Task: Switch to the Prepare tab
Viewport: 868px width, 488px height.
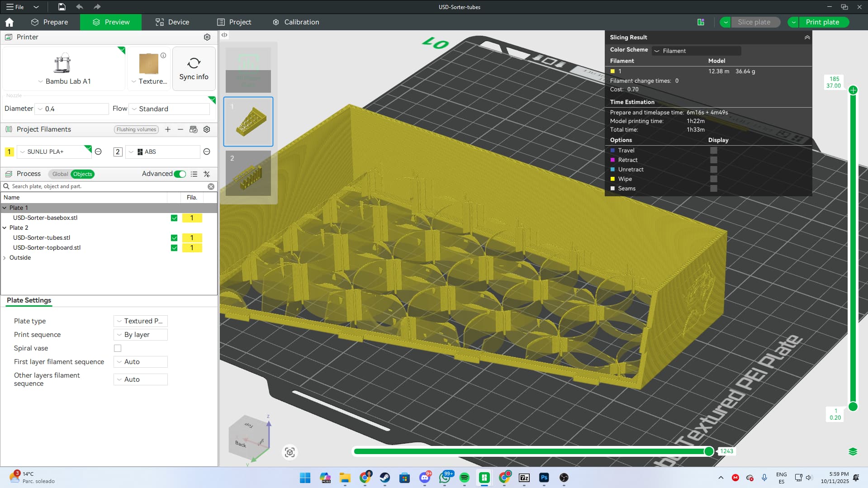Action: pos(50,22)
